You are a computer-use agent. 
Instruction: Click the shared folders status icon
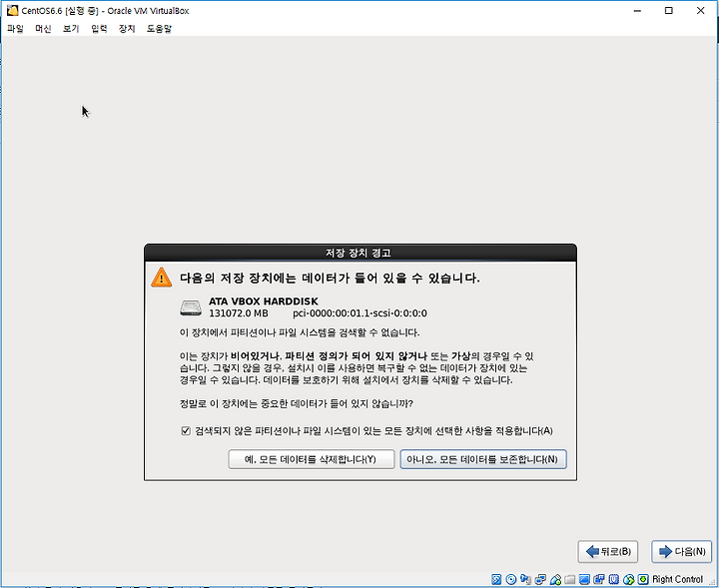pyautogui.click(x=569, y=579)
